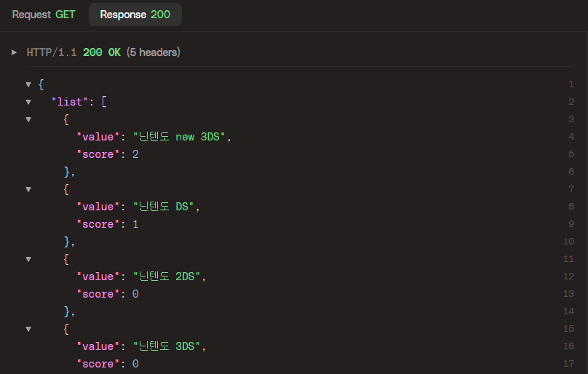Click the "score" key on line 17
The height and width of the screenshot is (374, 588).
click(98, 364)
